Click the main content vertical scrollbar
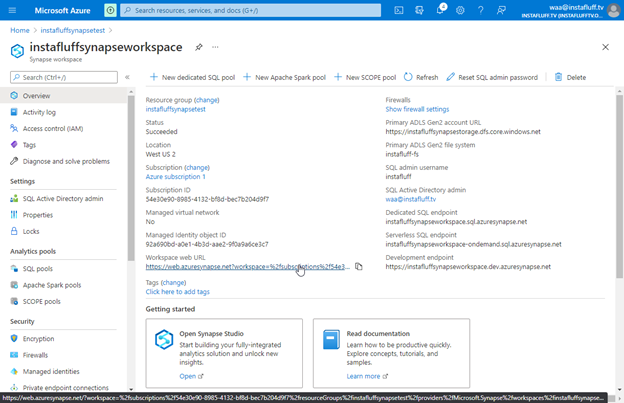 619,186
